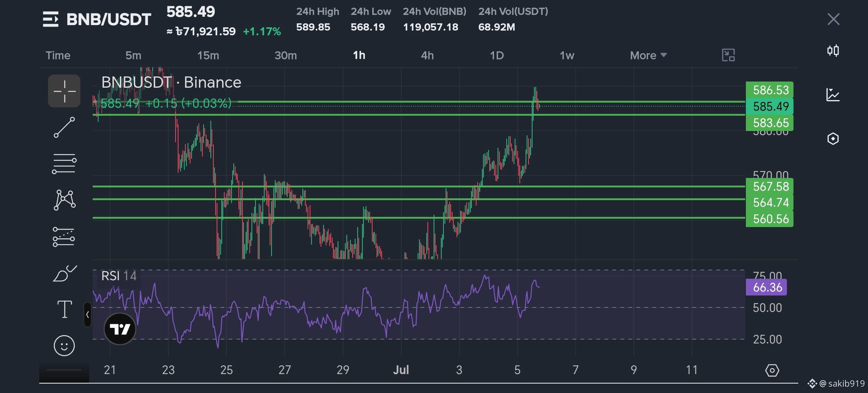Click the 24h Vol(BNB) value 119,057.18
Screen dimensions: 868x393
click(431, 27)
